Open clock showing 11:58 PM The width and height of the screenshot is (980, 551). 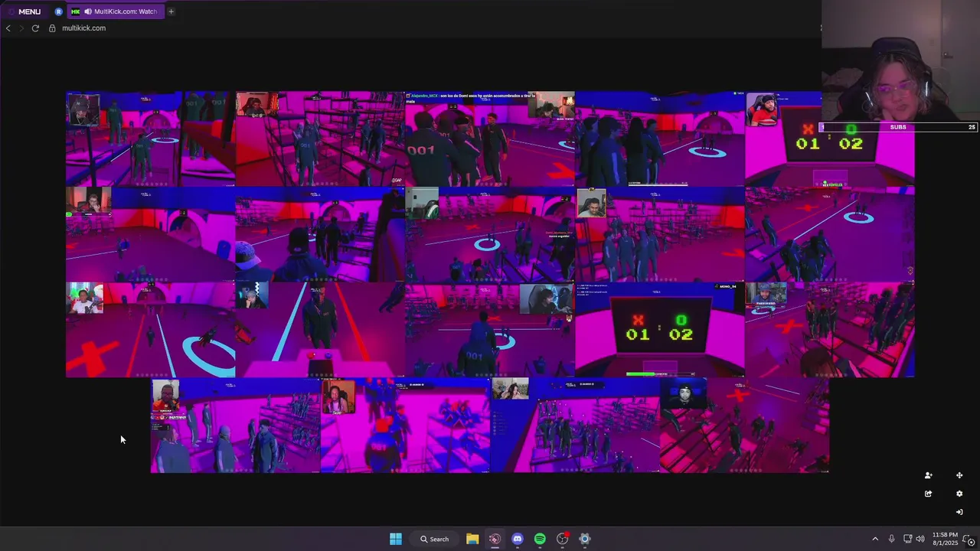945,539
